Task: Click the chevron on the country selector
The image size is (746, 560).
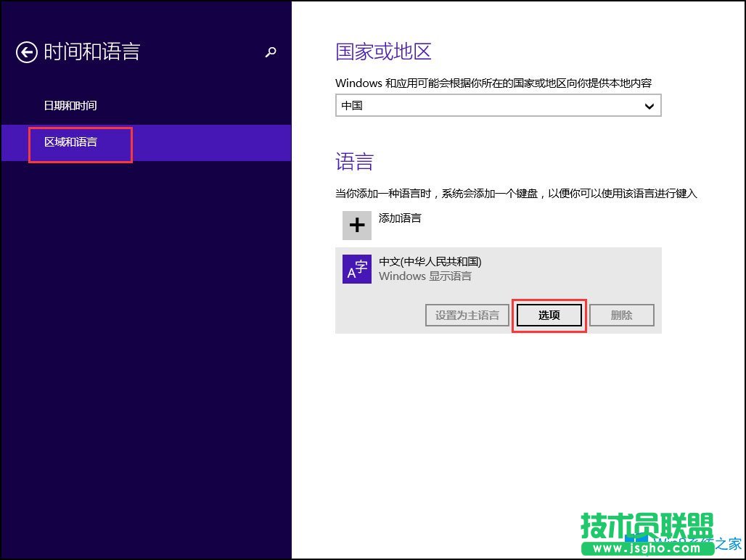Action: 650,105
